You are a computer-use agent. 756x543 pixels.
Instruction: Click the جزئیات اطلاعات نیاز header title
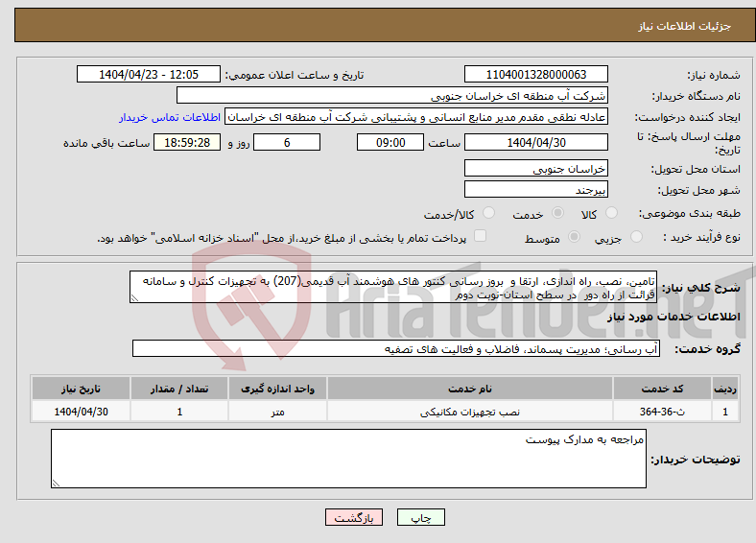point(685,26)
